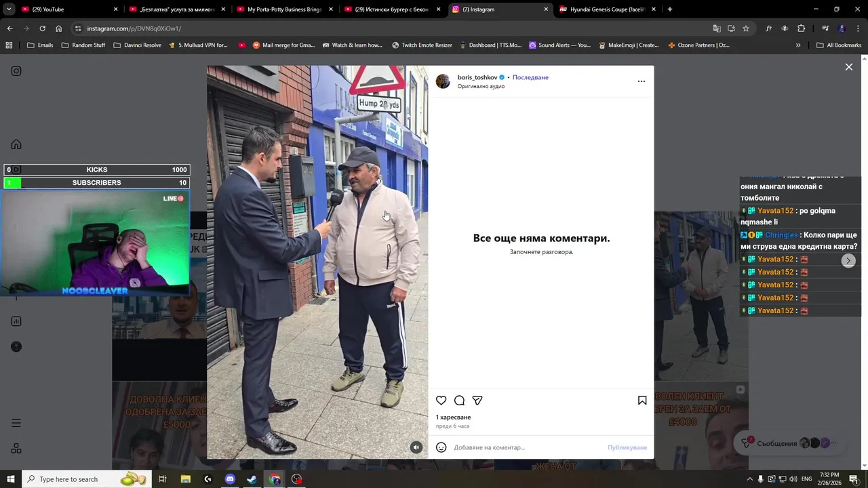Switch to the Hyundai Genesis Coupe tab

coord(608,9)
